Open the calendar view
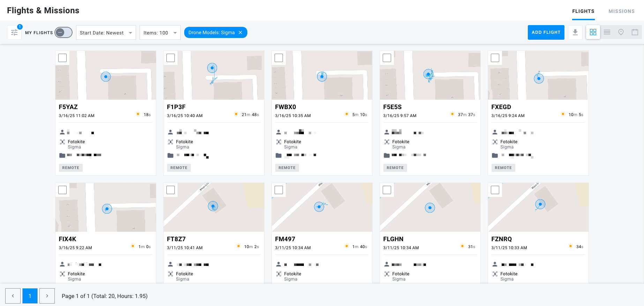 tap(635, 32)
